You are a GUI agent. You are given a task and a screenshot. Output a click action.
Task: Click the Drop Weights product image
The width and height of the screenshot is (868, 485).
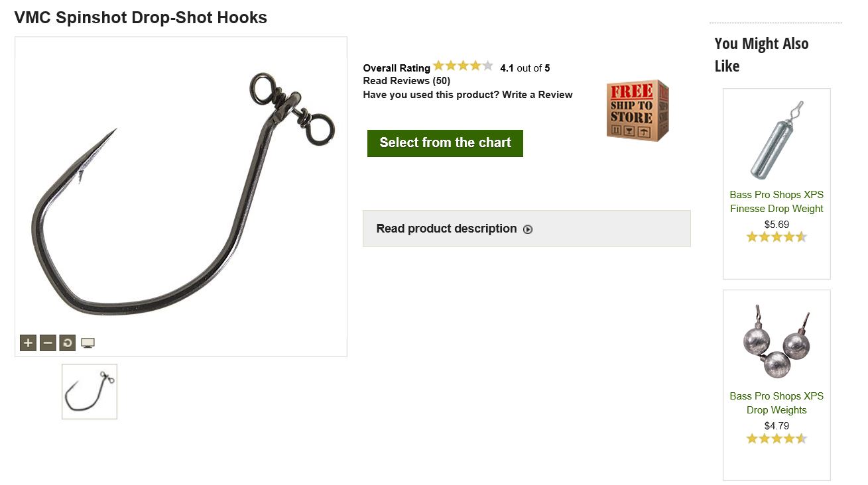point(776,341)
